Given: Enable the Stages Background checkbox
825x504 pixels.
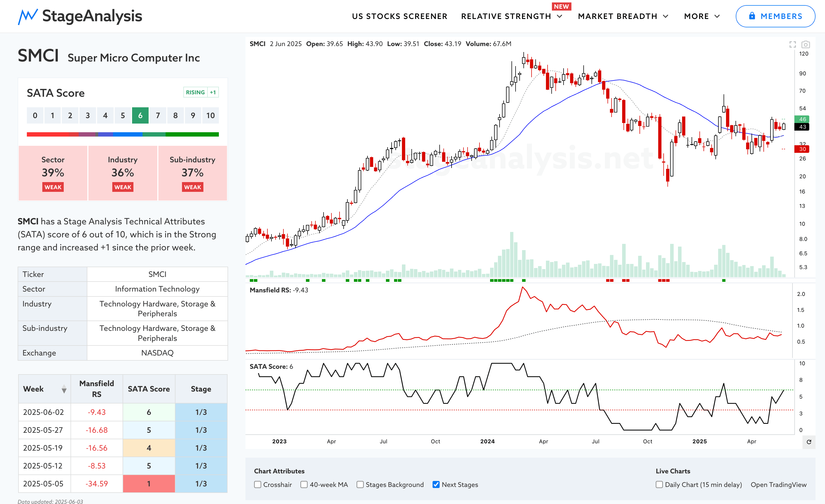Looking at the screenshot, I should click(360, 484).
